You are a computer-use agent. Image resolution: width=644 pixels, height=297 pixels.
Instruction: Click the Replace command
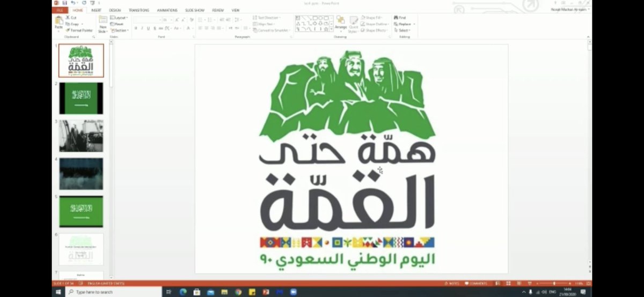(404, 24)
